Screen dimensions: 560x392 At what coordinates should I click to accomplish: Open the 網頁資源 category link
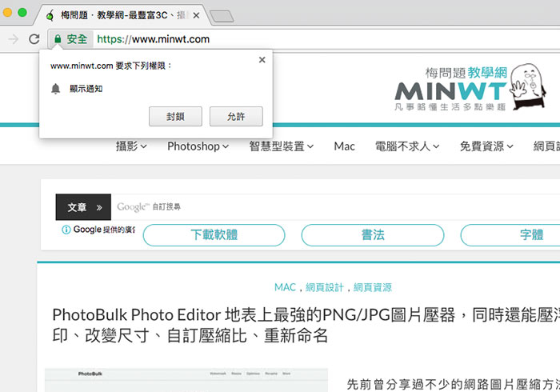point(373,287)
